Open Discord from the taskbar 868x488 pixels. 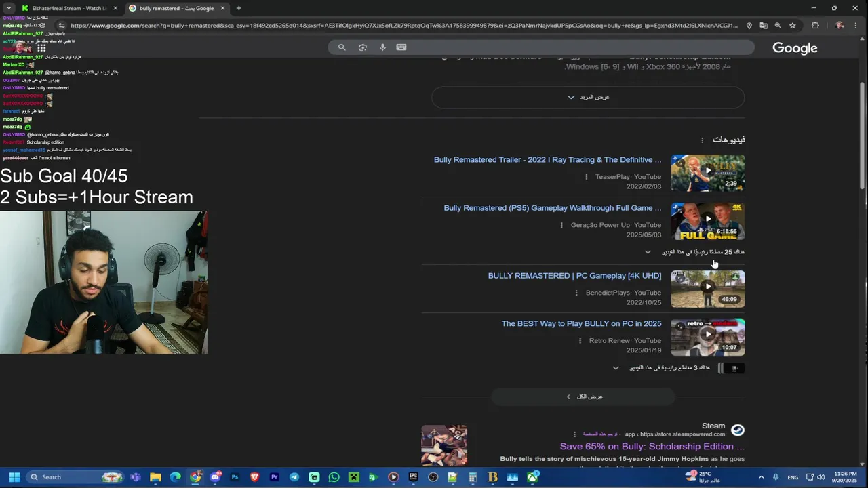tap(215, 477)
